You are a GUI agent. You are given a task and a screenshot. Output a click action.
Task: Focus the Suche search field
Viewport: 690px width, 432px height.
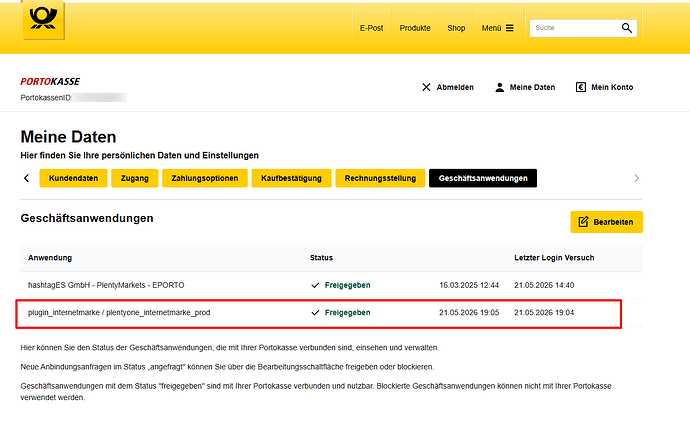click(x=574, y=28)
